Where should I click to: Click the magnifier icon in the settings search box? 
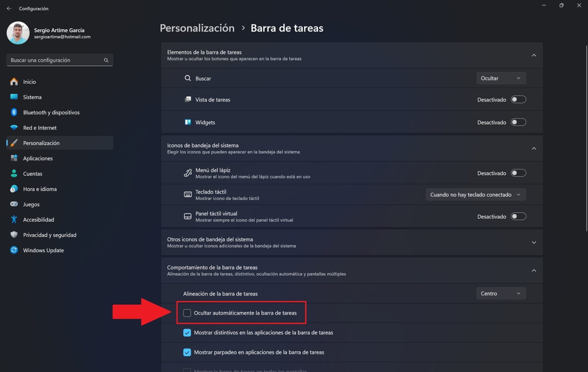point(106,60)
